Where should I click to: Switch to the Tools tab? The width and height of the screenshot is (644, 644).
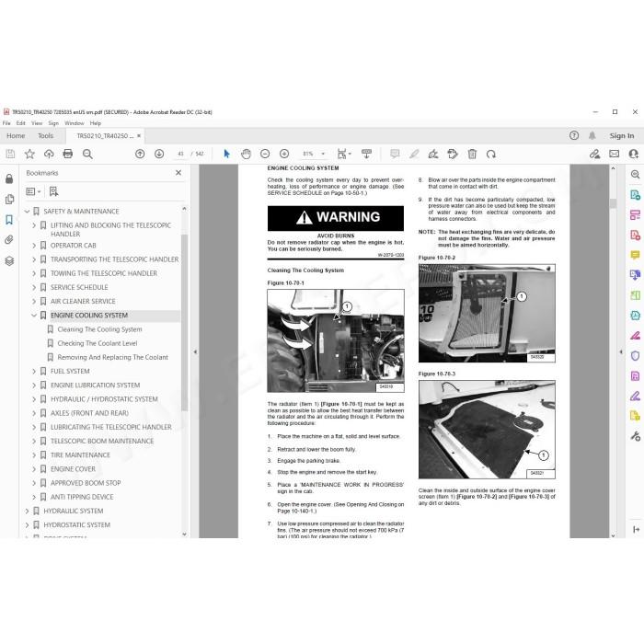coord(46,136)
